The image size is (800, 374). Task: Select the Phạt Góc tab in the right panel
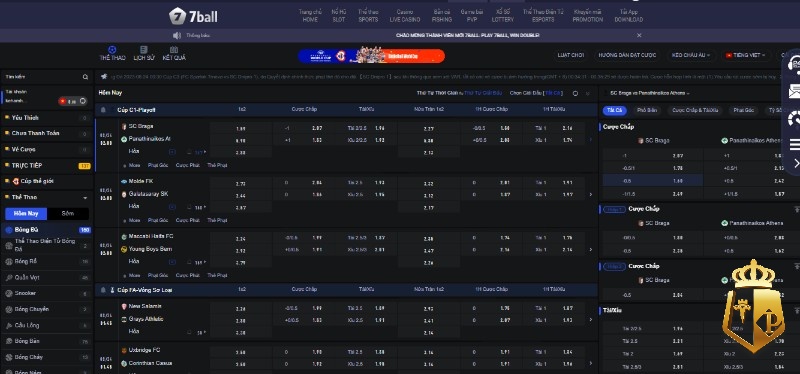[x=743, y=110]
